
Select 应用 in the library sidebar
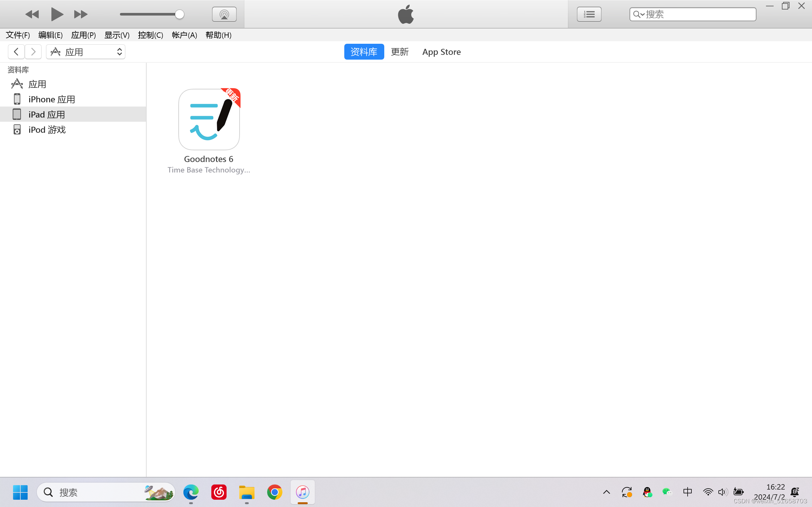[x=37, y=84]
